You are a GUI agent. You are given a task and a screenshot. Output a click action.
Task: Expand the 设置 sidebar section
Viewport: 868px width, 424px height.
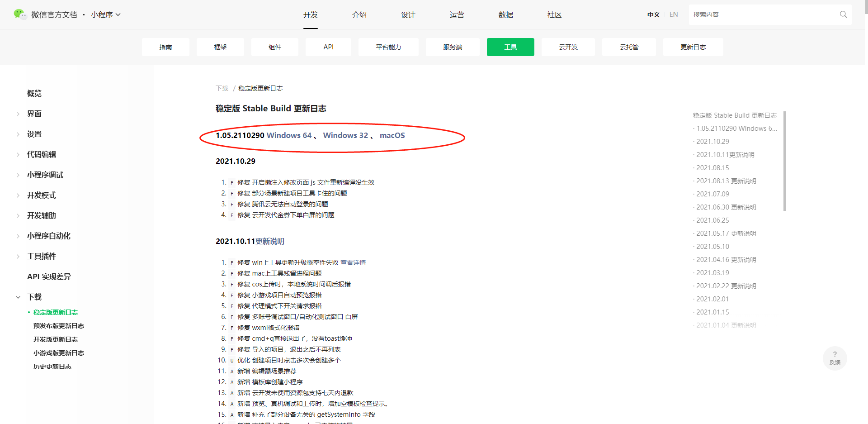tap(18, 134)
